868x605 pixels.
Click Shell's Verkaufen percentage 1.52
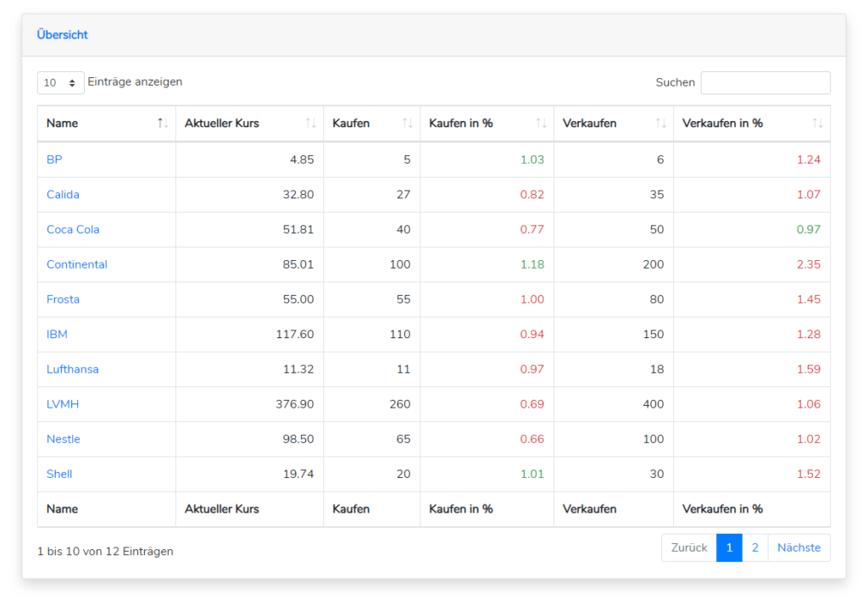[x=809, y=474]
